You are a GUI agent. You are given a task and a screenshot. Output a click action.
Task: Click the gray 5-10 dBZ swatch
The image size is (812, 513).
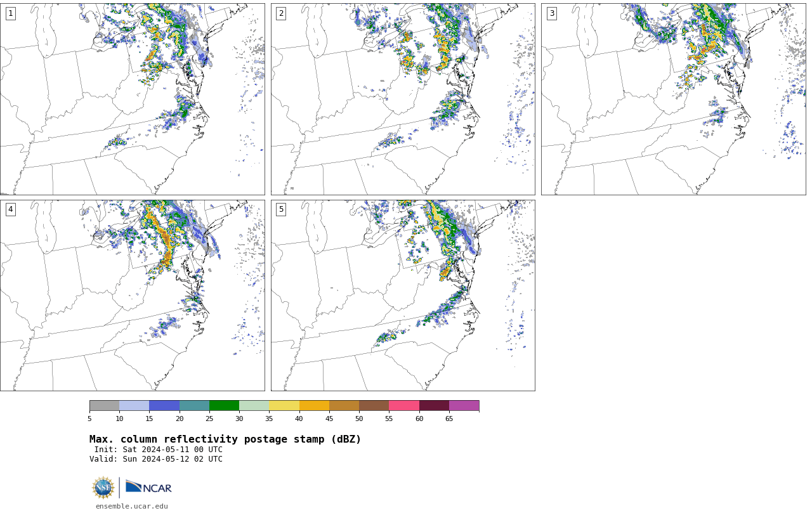[x=104, y=406]
